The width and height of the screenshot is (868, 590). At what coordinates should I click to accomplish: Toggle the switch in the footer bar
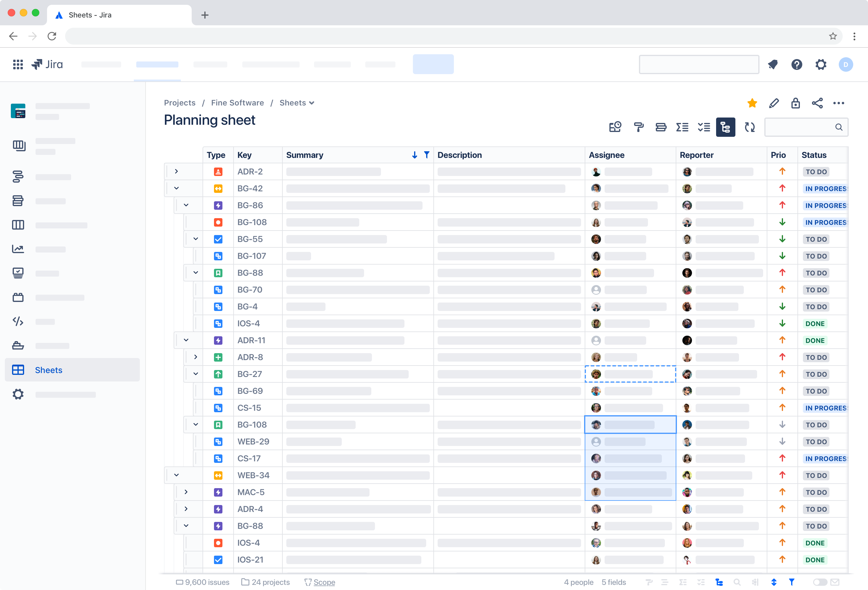pos(820,582)
